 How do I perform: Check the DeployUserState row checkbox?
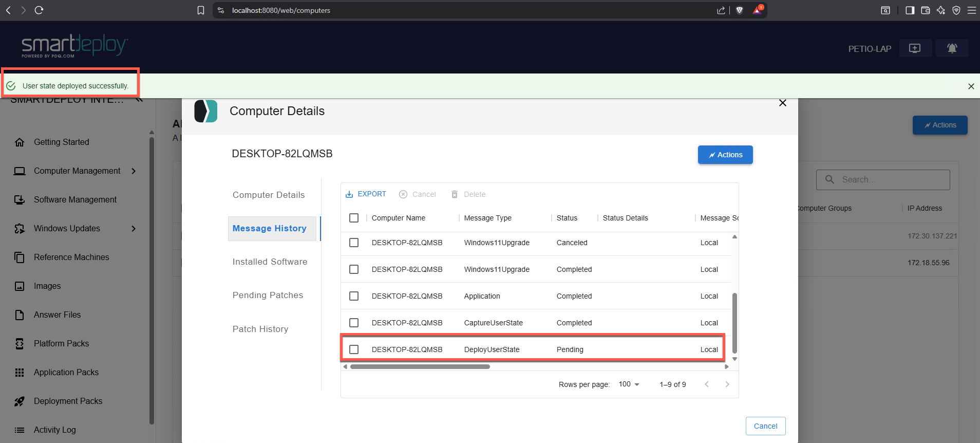coord(354,349)
